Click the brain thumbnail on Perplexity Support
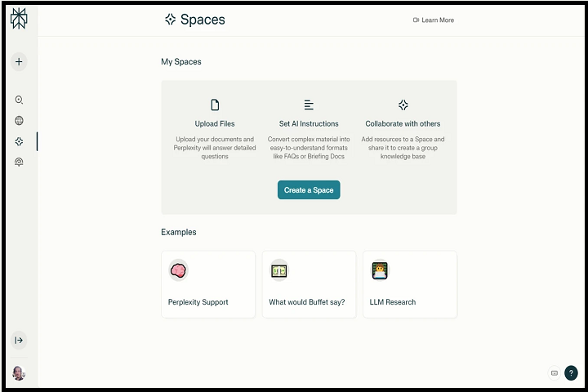This screenshot has width=588, height=392. (178, 269)
